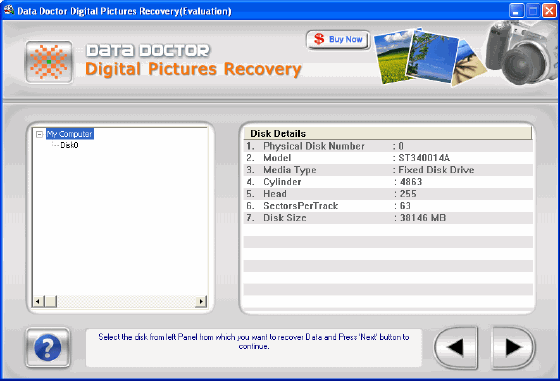Click the Media Type Fixed Disk Drive value
This screenshot has width=560, height=381.
tap(436, 170)
